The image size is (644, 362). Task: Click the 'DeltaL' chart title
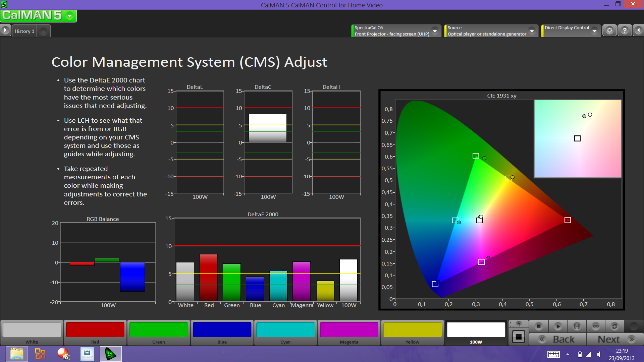coord(195,87)
